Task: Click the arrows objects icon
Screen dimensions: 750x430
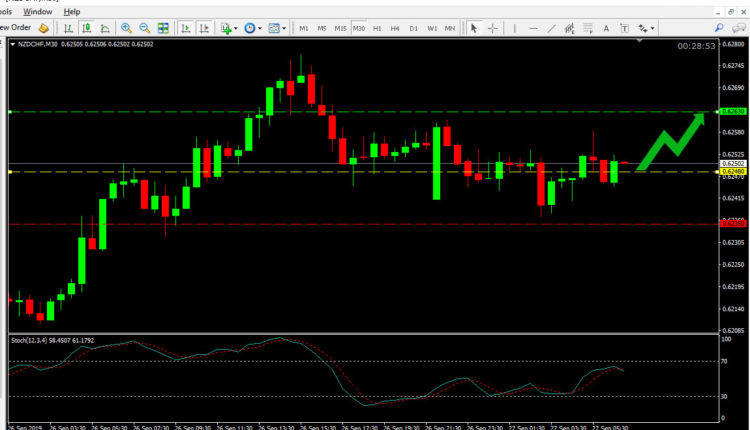Action: (643, 28)
